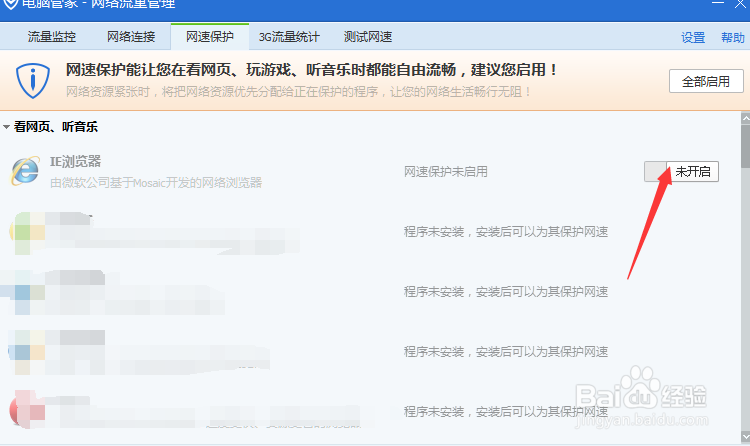Click the IE浏览器 program name

pyautogui.click(x=75, y=162)
